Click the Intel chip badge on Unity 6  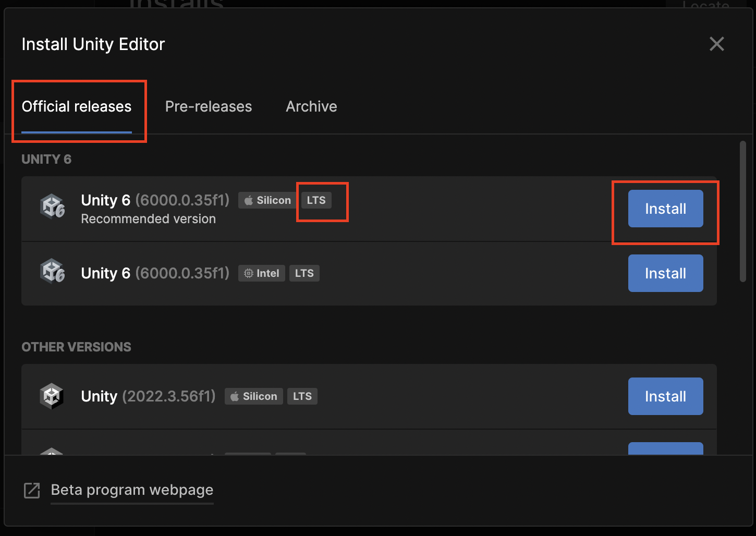point(262,273)
